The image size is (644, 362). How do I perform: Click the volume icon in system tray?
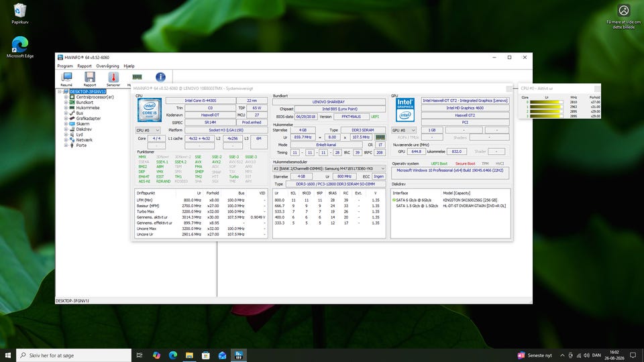(x=586, y=355)
